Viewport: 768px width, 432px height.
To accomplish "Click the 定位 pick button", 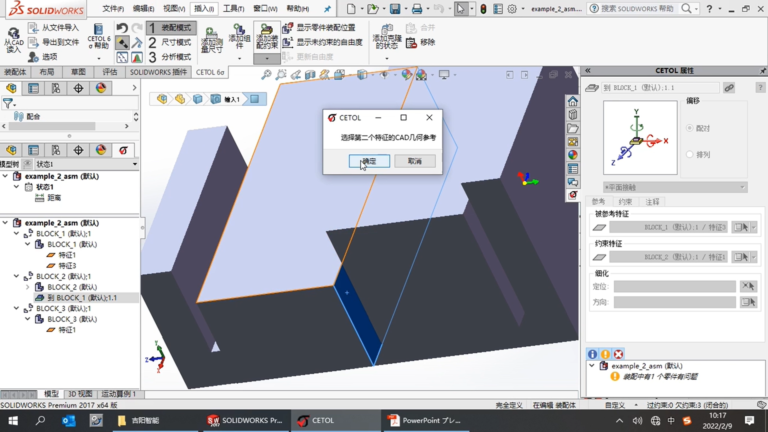I will pos(748,286).
